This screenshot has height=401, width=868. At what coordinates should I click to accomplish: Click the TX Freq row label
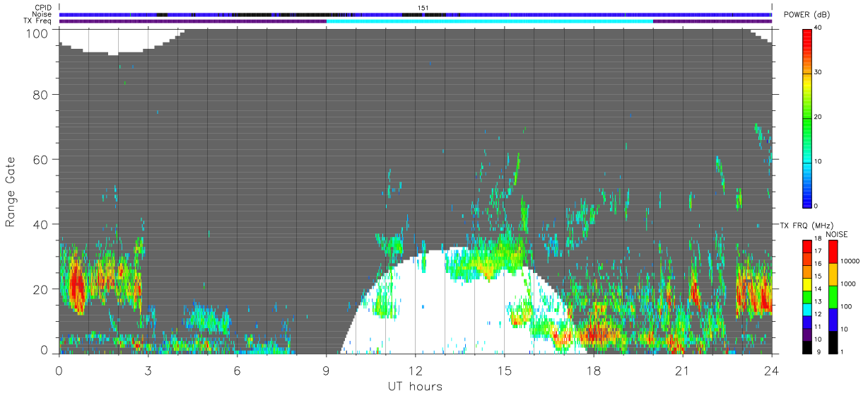(x=37, y=21)
